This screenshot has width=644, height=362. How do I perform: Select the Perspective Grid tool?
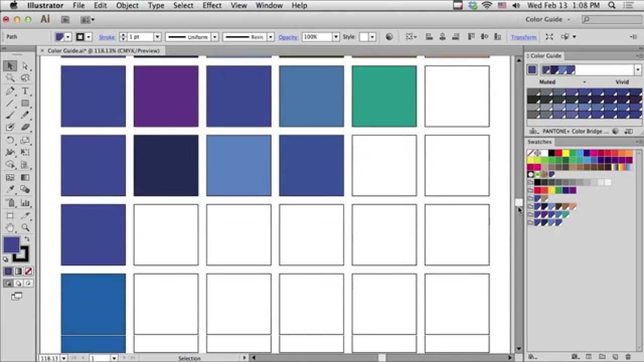(25, 164)
